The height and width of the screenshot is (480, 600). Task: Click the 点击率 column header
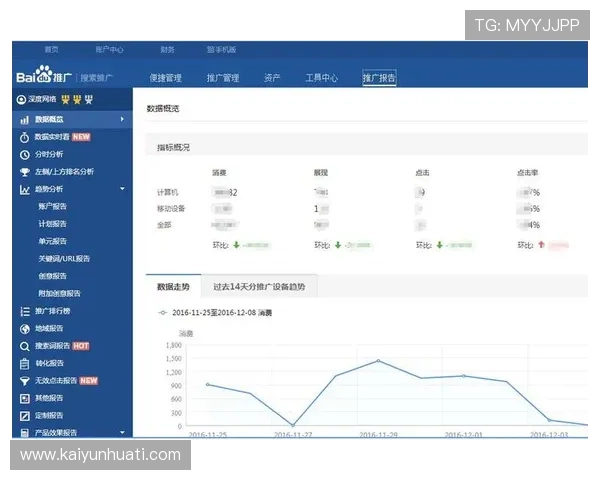[528, 173]
